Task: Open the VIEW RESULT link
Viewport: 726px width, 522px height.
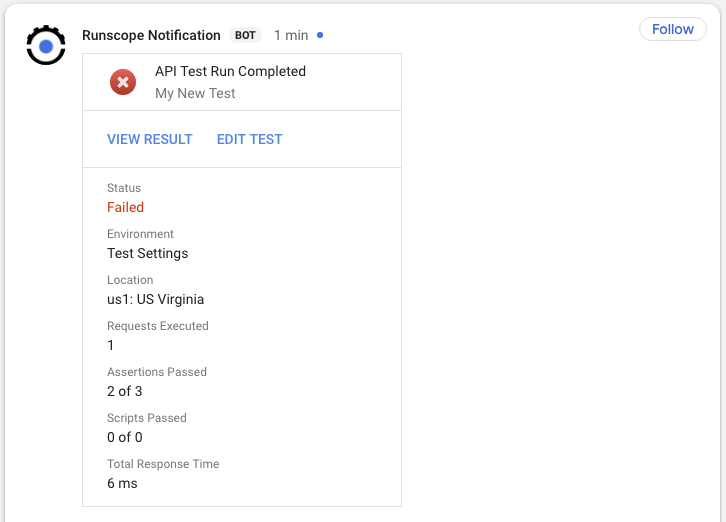Action: pyautogui.click(x=150, y=139)
